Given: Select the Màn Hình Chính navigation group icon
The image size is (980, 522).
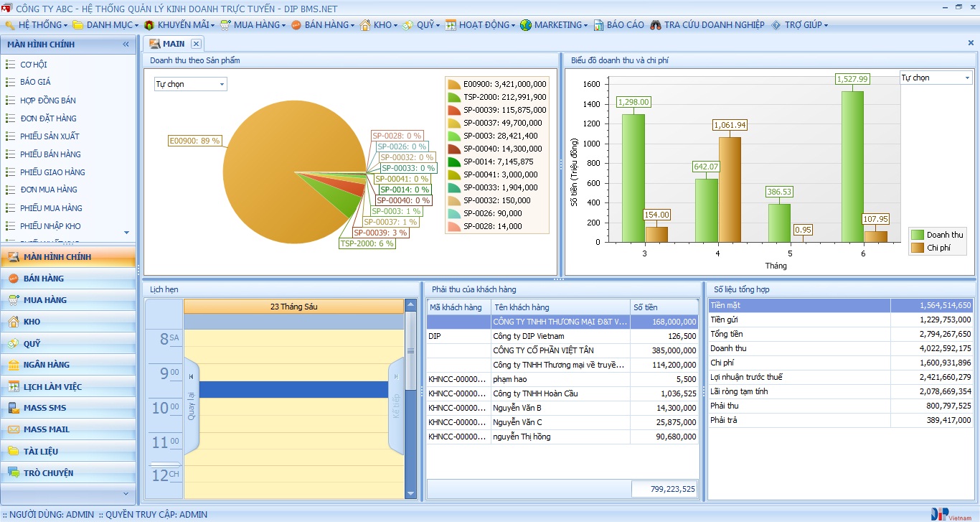Looking at the screenshot, I should pyautogui.click(x=13, y=257).
